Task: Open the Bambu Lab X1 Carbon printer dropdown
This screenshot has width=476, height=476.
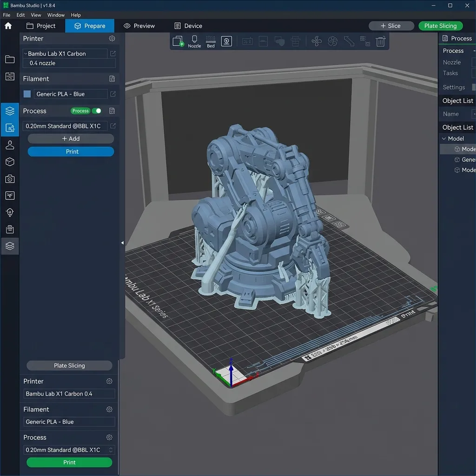Action: [x=65, y=54]
